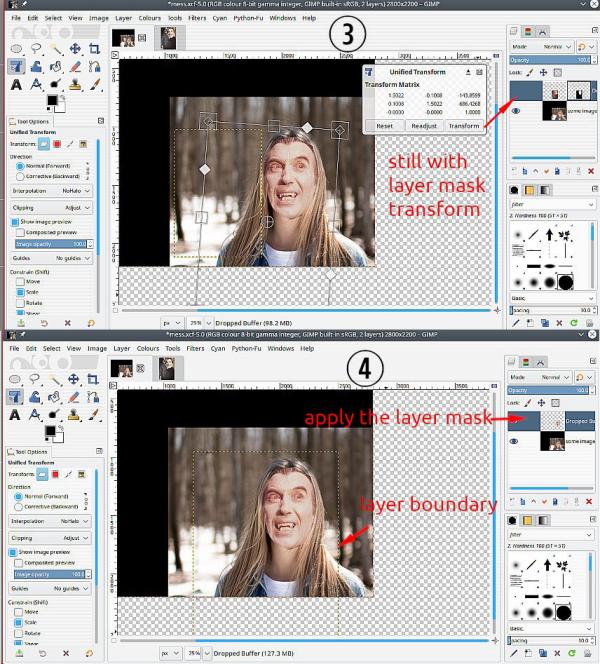Image resolution: width=600 pixels, height=664 pixels.
Task: Open the Filters menu in step 3 window
Action: 197,18
